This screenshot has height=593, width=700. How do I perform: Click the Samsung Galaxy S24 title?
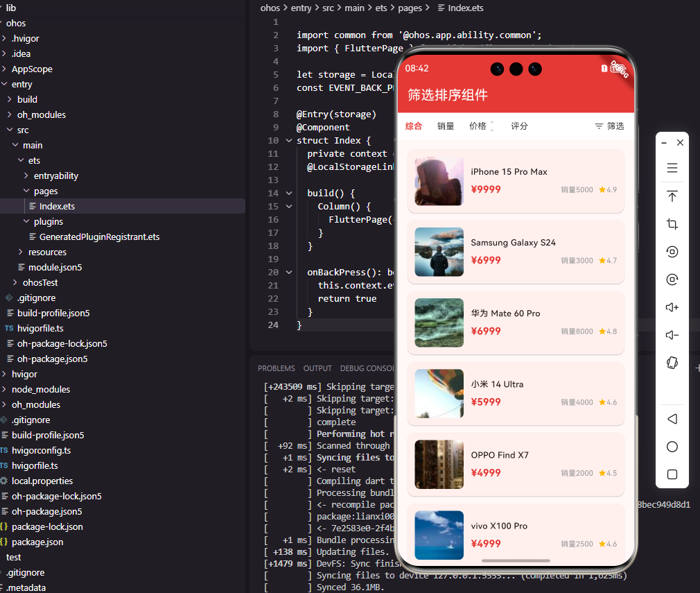(x=513, y=243)
